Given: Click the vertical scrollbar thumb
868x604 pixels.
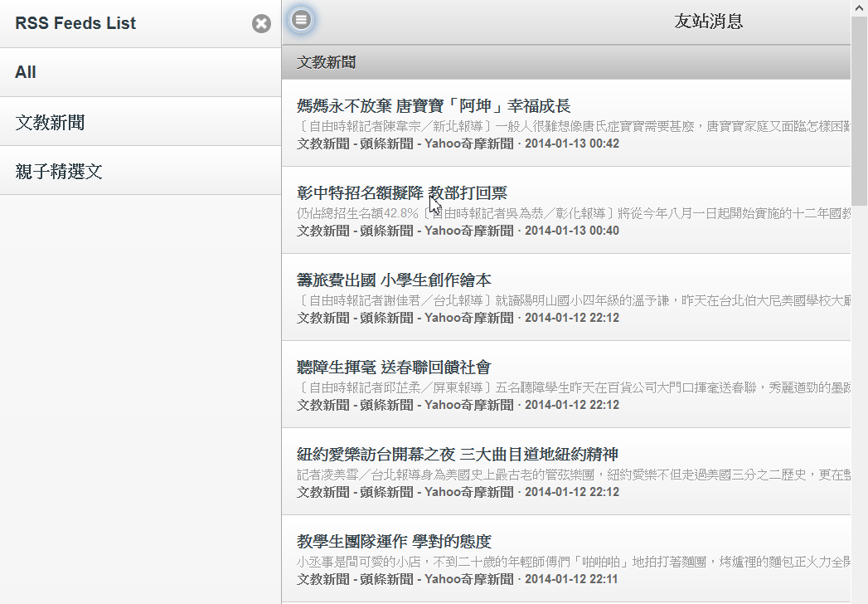Looking at the screenshot, I should (859, 108).
